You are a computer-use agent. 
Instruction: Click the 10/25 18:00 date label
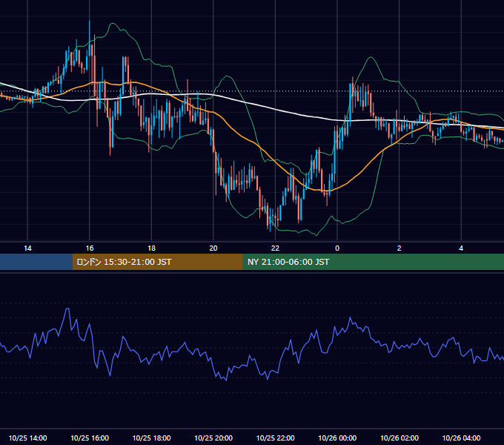click(151, 438)
